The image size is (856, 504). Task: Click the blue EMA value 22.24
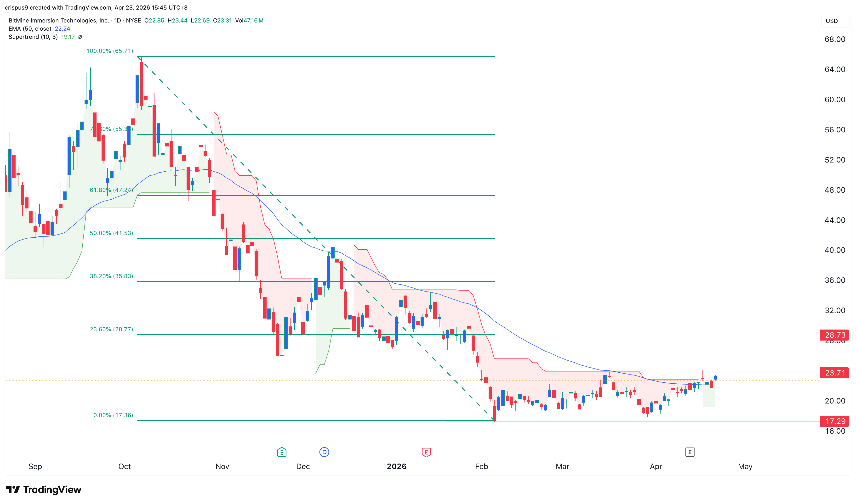click(62, 29)
